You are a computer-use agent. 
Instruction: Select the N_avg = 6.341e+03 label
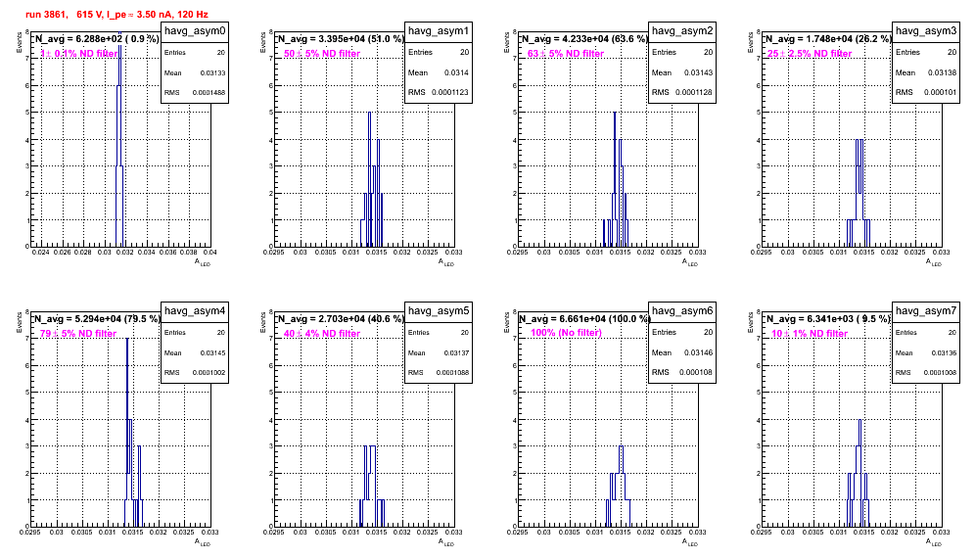(x=828, y=318)
